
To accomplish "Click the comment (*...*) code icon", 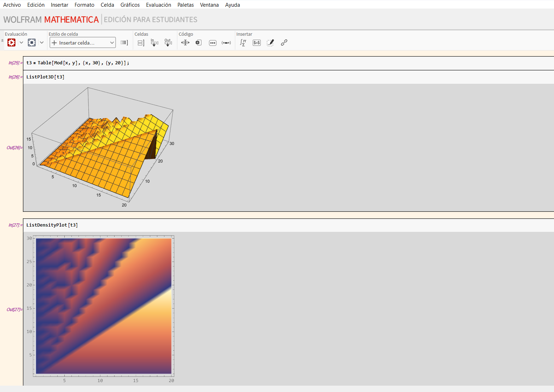I will tap(226, 43).
